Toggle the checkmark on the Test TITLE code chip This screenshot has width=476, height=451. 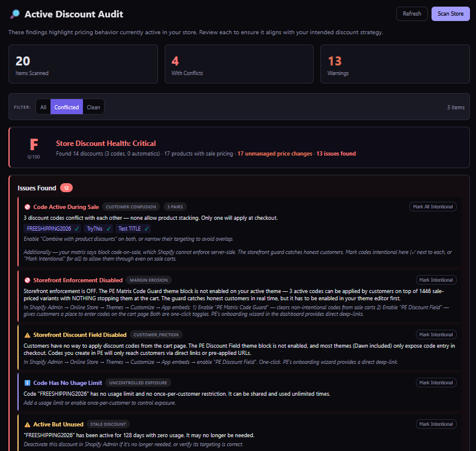(x=146, y=229)
